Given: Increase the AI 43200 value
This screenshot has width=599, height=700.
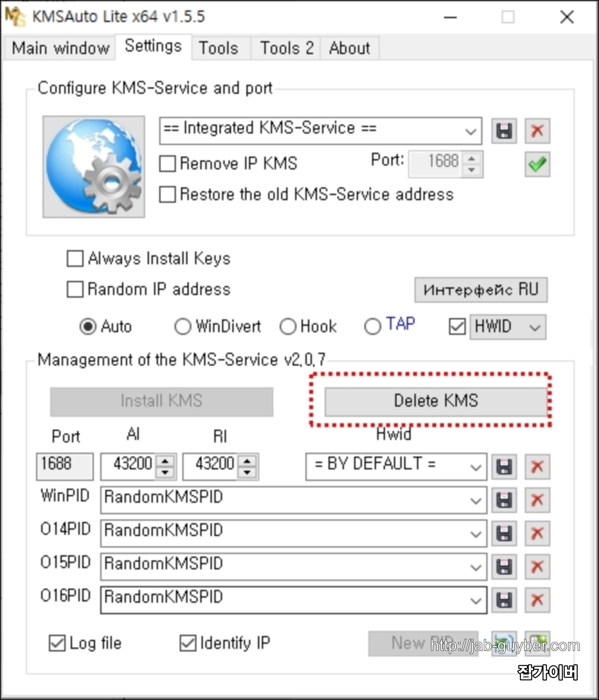Looking at the screenshot, I should pos(165,461).
